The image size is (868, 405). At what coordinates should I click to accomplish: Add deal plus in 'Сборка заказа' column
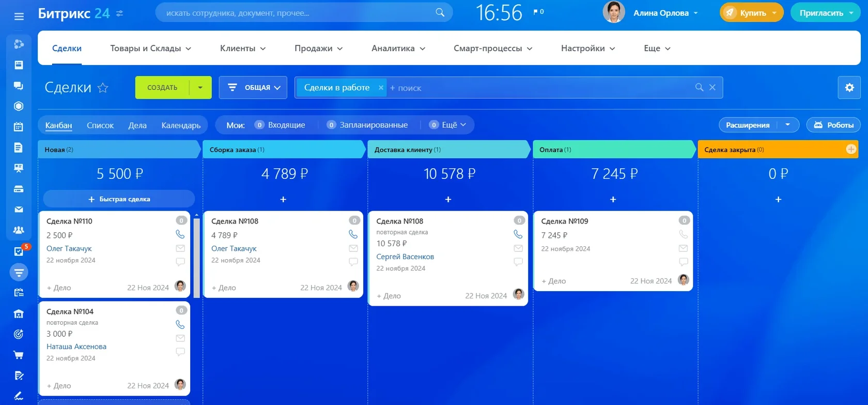tap(283, 199)
